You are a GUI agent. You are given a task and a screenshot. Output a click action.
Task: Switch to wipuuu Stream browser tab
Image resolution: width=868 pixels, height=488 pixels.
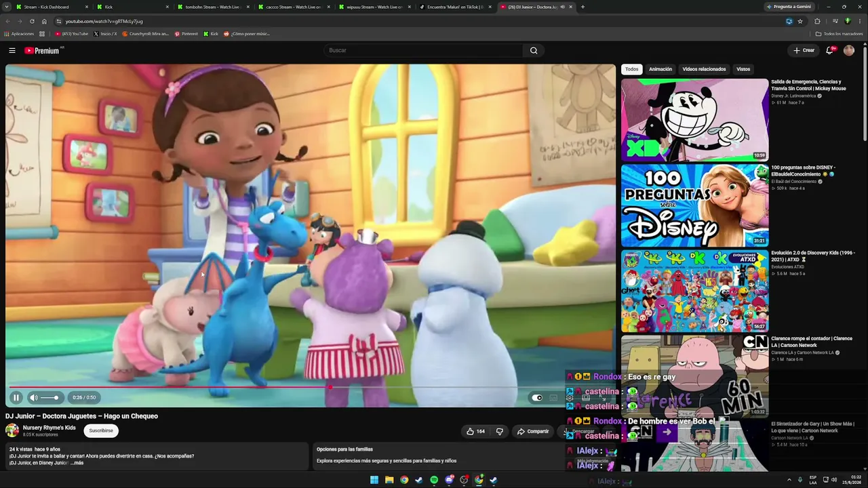tap(374, 7)
